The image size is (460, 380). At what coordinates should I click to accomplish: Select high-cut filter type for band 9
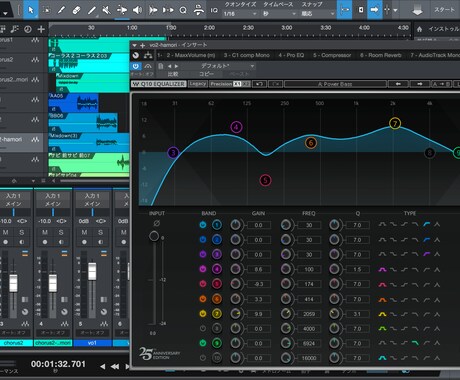point(415,343)
